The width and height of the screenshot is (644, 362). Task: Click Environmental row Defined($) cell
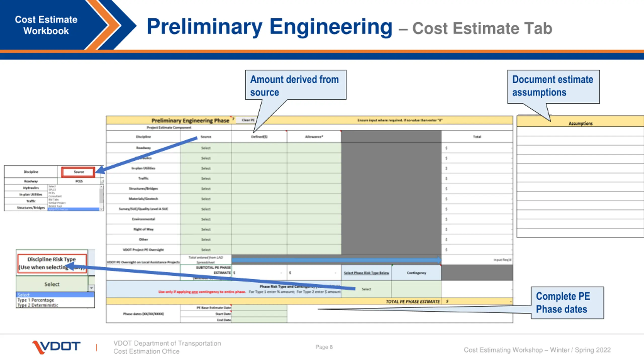259,219
